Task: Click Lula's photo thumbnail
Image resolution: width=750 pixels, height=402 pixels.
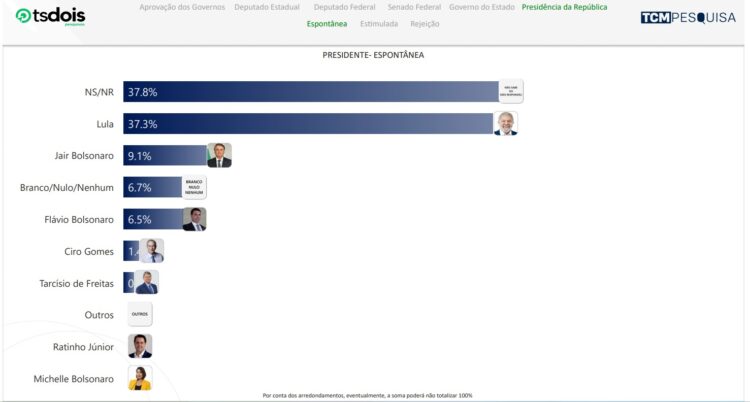Action: 506,124
